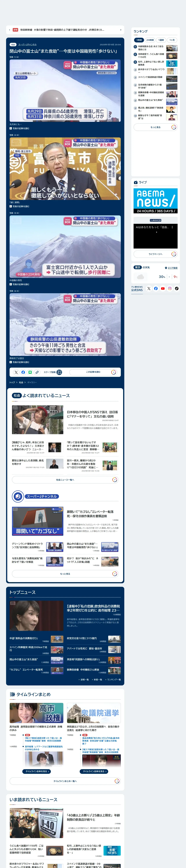This screenshot has width=186, height=868.
Task: Open 写真の記事を読む under photo 1/4
Action: (19, 128)
